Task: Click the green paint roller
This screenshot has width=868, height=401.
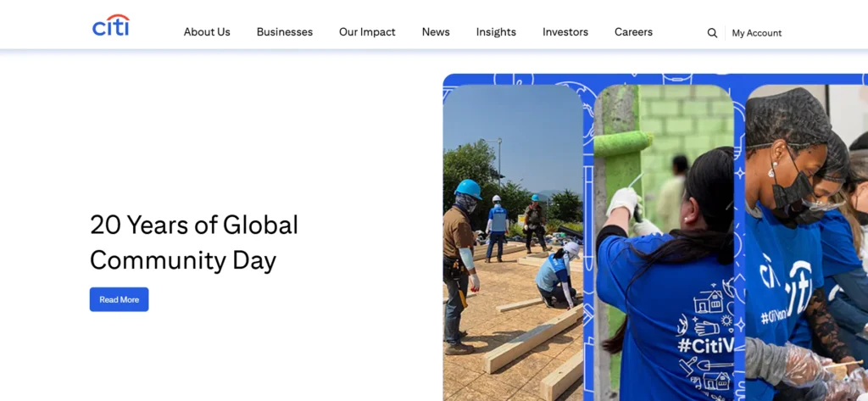Action: (623, 144)
